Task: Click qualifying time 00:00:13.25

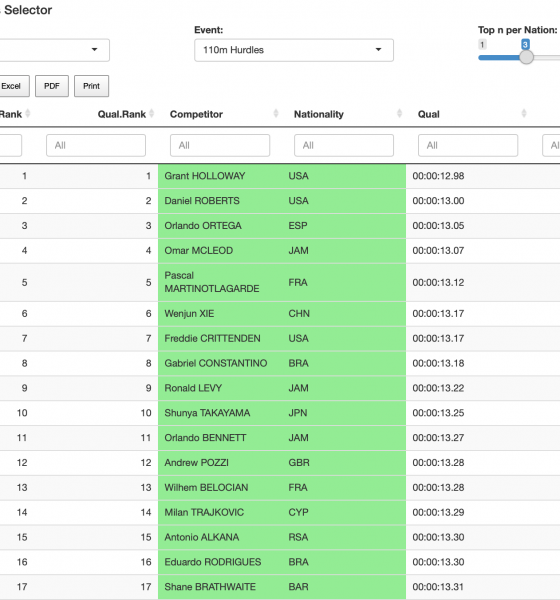Action: pyautogui.click(x=438, y=413)
